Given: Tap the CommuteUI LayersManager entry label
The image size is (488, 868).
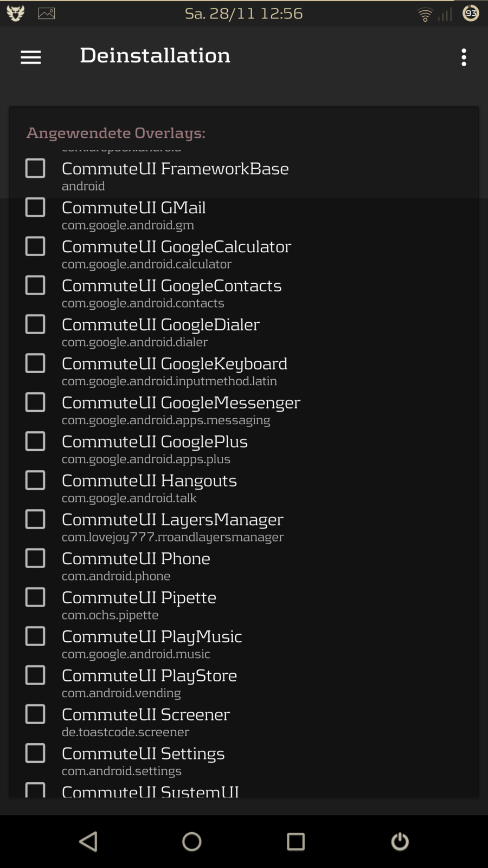Looking at the screenshot, I should (x=172, y=520).
